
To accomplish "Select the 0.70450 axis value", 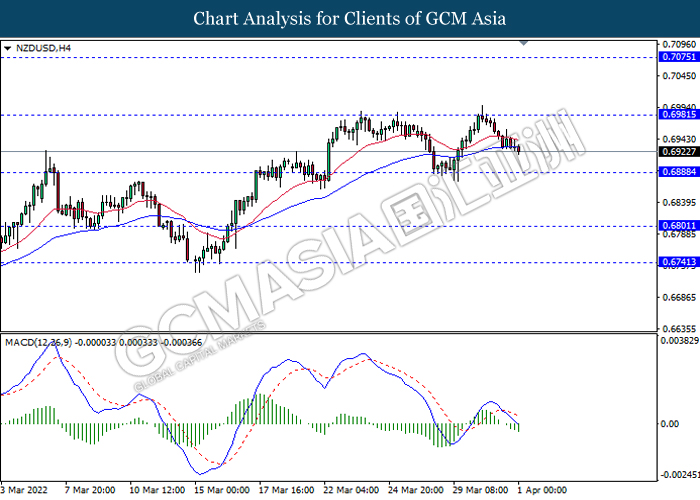I will (679, 76).
